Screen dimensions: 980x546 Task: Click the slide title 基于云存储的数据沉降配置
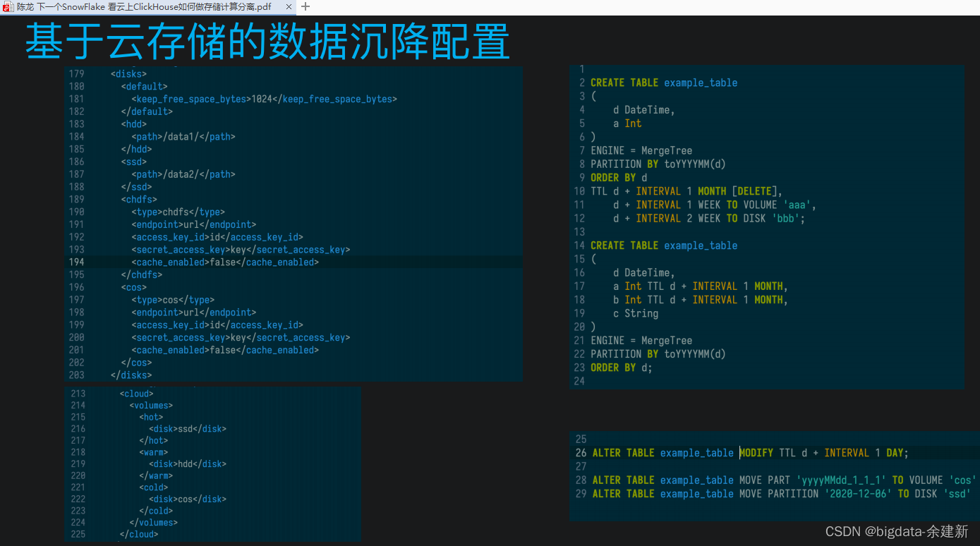pyautogui.click(x=267, y=42)
